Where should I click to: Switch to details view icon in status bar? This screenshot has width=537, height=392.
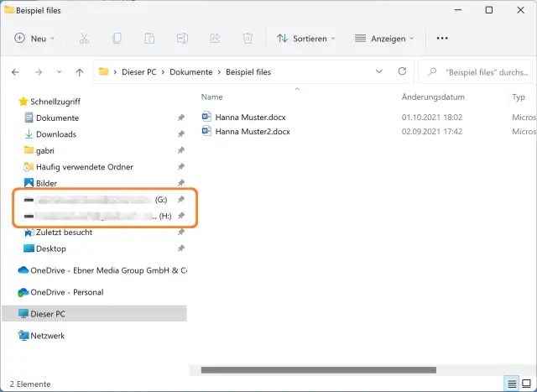pyautogui.click(x=512, y=384)
